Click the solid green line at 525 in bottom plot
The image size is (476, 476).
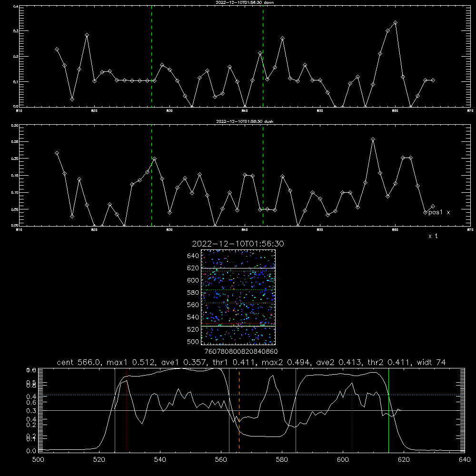[115, 410]
